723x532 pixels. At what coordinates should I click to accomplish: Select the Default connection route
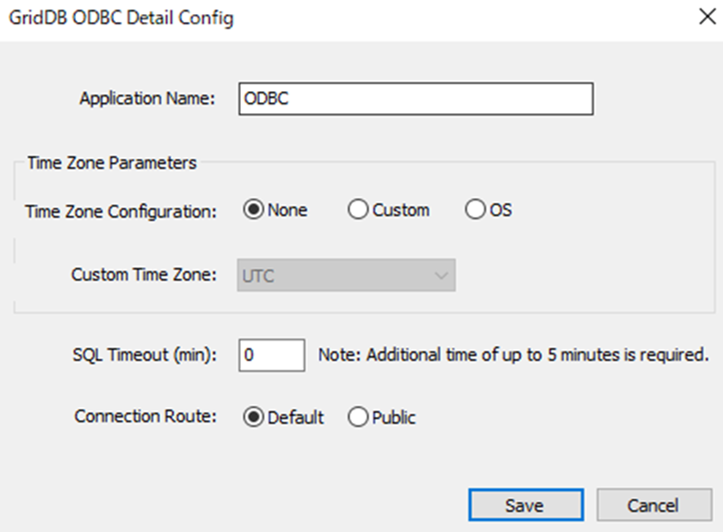253,418
